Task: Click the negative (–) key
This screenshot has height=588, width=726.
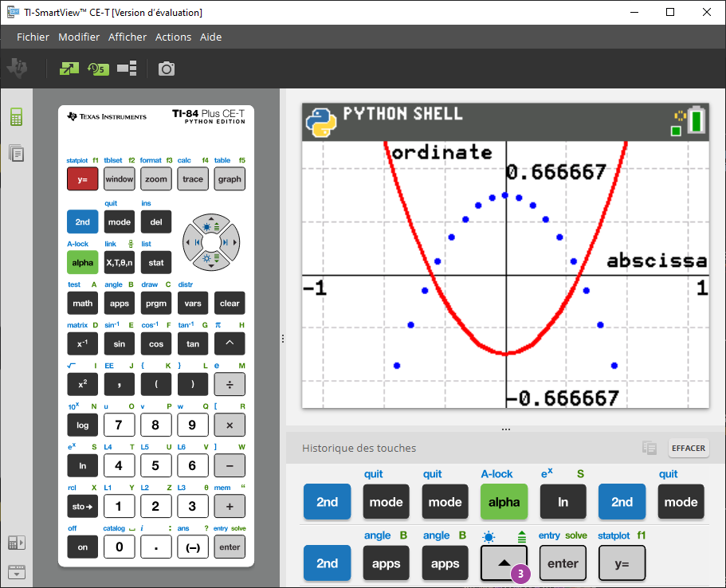Action: click(x=193, y=547)
